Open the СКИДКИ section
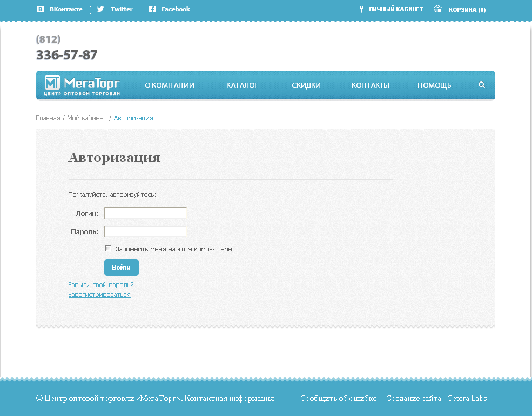Viewport: 532px width, 416px height. coord(306,85)
